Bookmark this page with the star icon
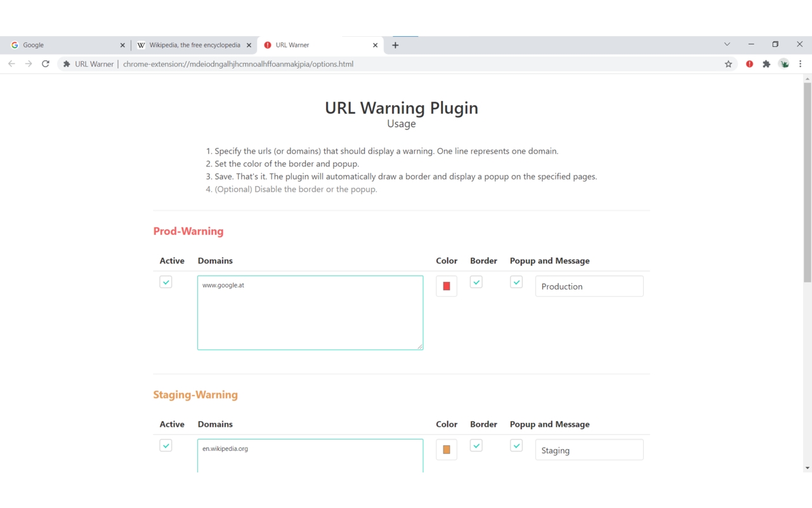Viewport: 812px width, 508px height. [x=728, y=63]
